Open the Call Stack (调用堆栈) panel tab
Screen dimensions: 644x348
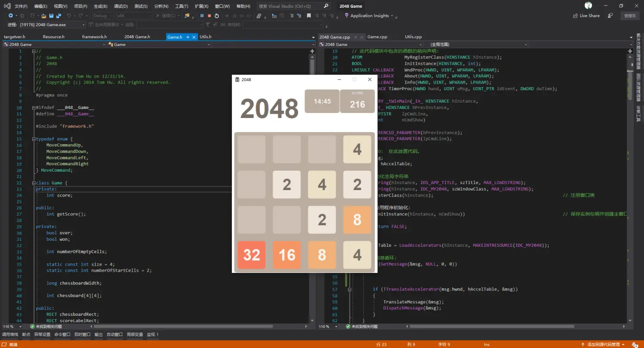tap(10, 334)
